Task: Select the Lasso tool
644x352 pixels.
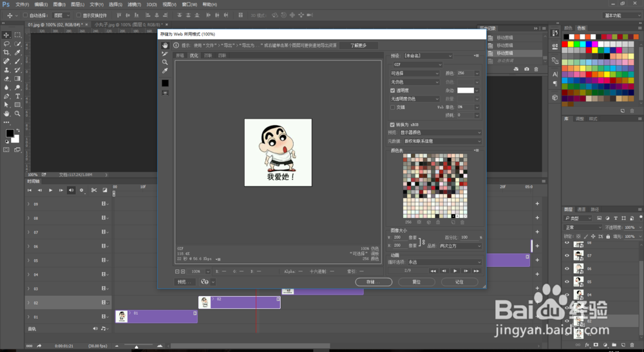Action: click(6, 44)
